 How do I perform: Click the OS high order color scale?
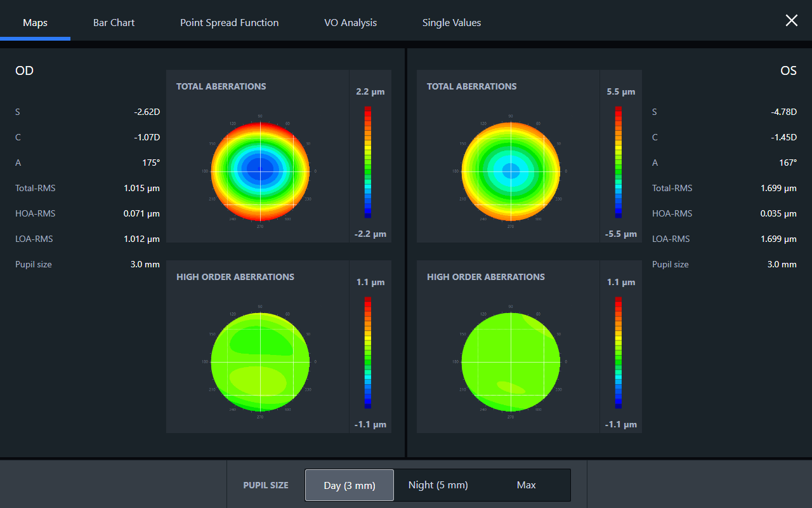pyautogui.click(x=619, y=353)
